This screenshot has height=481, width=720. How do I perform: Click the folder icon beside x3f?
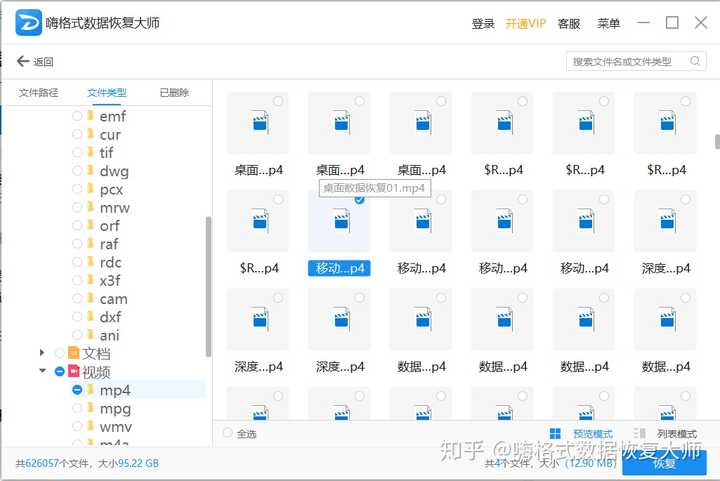[x=90, y=280]
